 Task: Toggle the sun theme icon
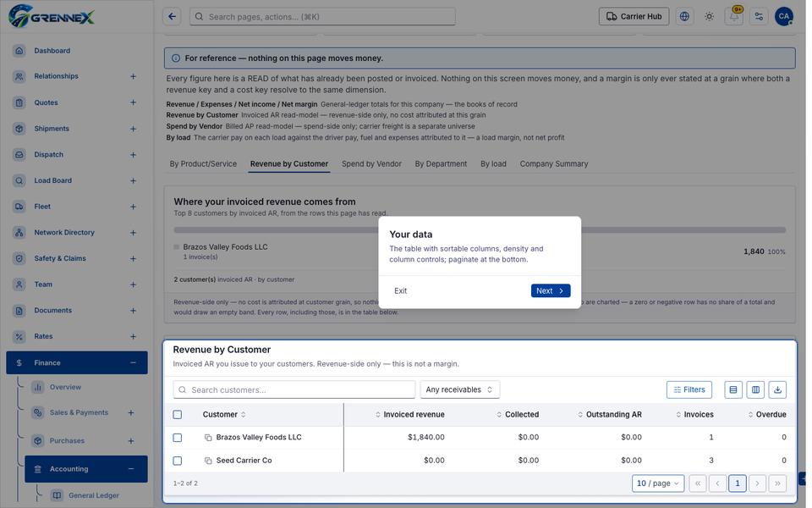(709, 17)
